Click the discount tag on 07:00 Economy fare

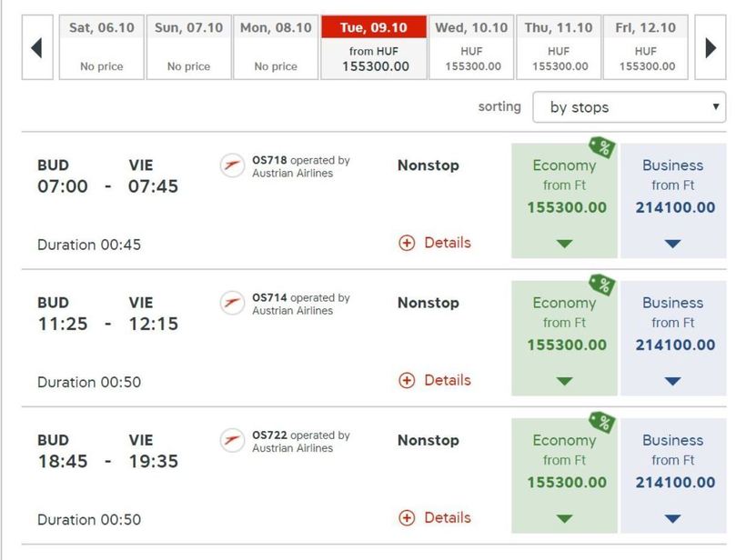click(x=601, y=147)
